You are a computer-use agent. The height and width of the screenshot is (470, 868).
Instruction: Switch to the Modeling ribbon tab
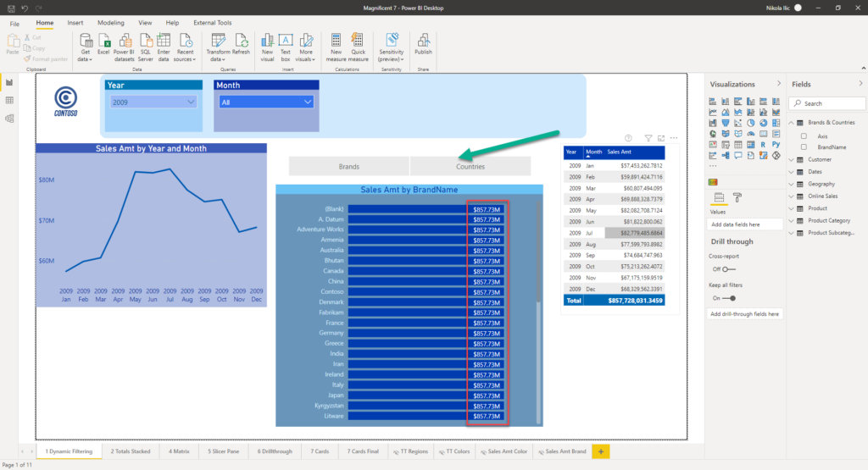(x=111, y=23)
